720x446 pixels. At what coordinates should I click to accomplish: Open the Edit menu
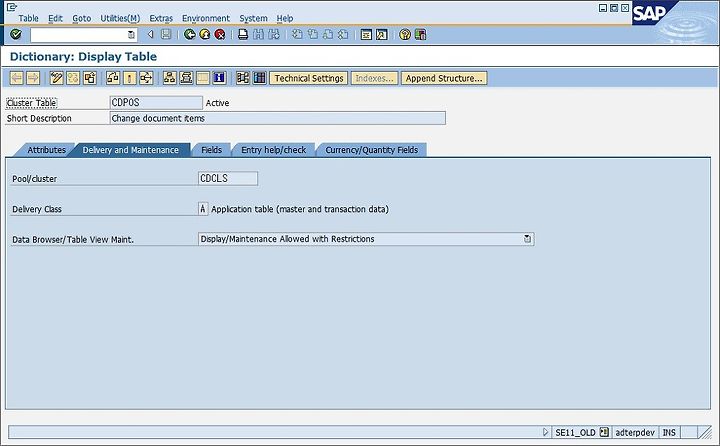55,18
